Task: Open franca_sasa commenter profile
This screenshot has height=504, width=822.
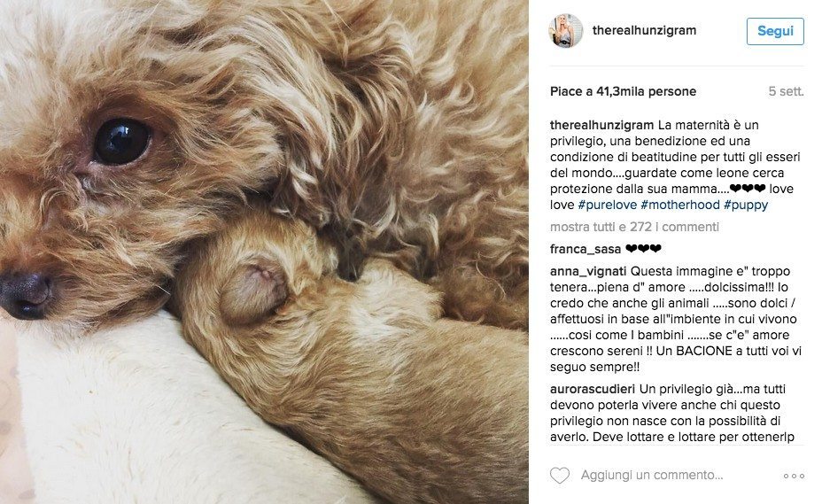Action: [585, 249]
